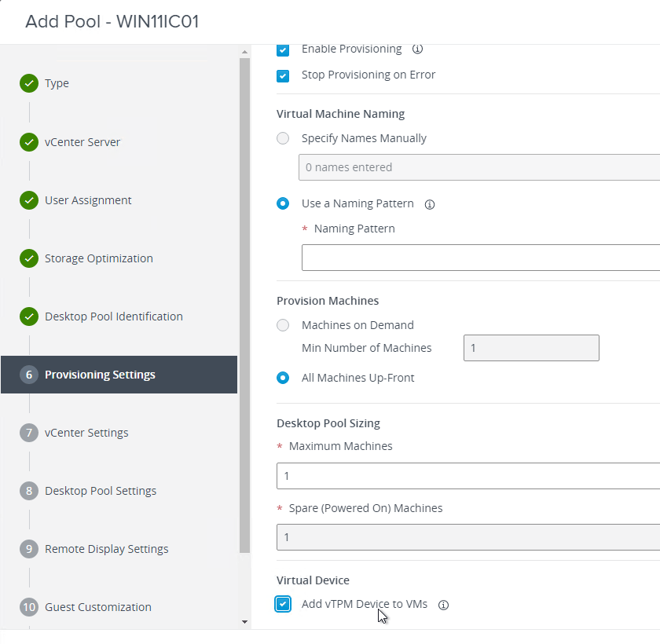The width and height of the screenshot is (660, 644).
Task: Click info icon beside Enable Provisioning
Action: coord(417,49)
